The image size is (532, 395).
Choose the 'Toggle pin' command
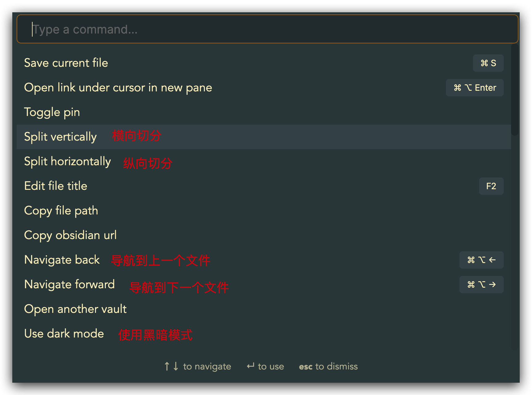pos(264,112)
